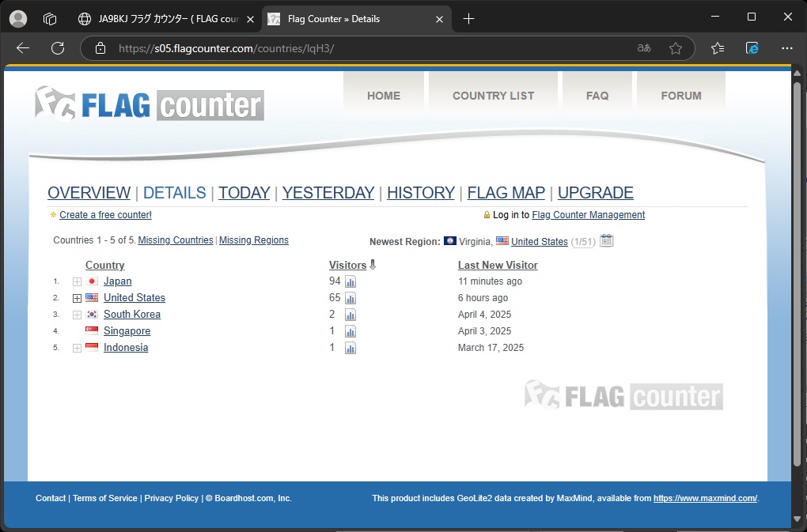Open the Japan visitors chart icon

pos(350,281)
